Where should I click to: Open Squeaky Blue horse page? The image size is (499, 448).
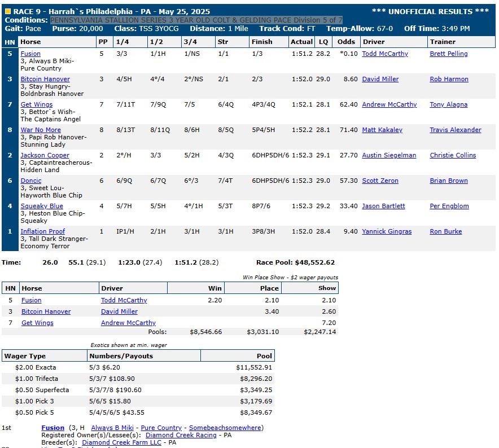click(x=42, y=206)
